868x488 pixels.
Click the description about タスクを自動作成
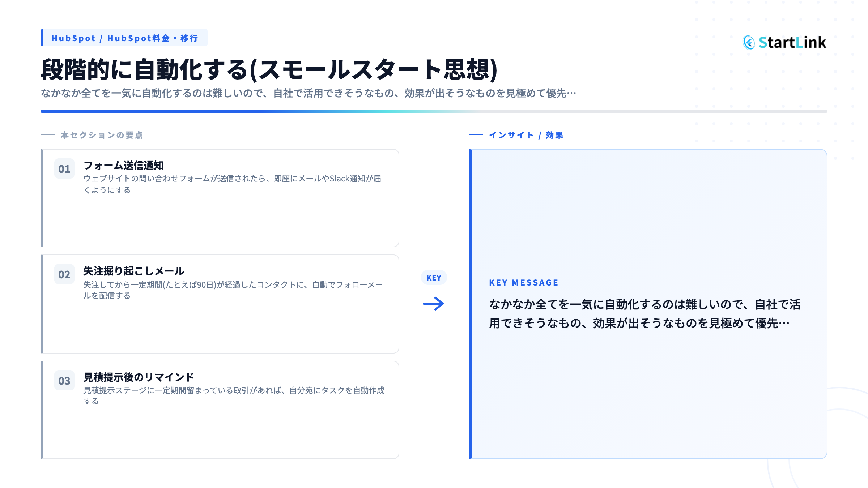[x=234, y=396]
